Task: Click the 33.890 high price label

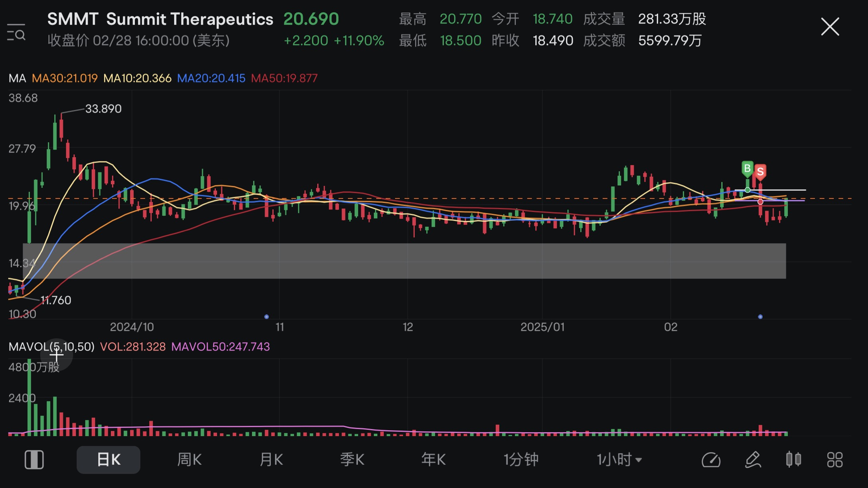Action: coord(103,108)
